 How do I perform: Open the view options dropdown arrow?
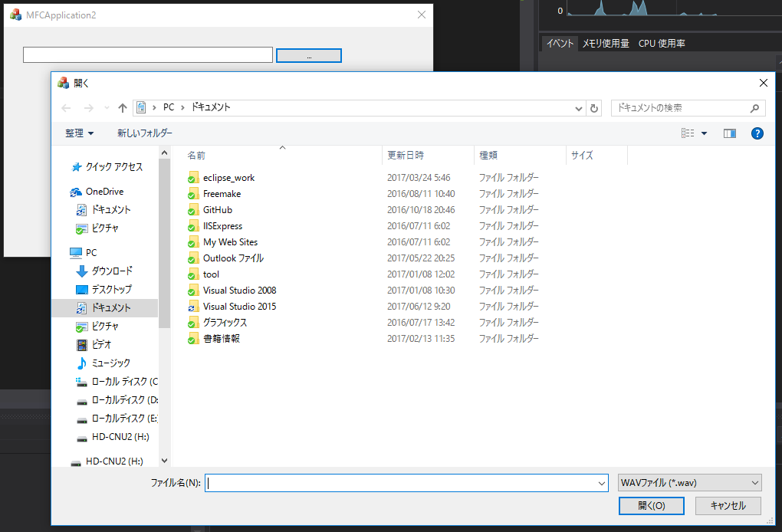[x=705, y=133]
